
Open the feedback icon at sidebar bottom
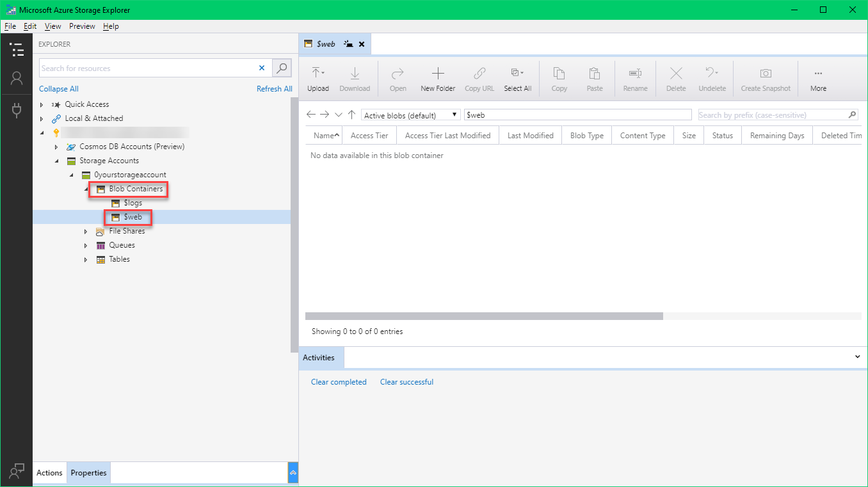point(17,470)
